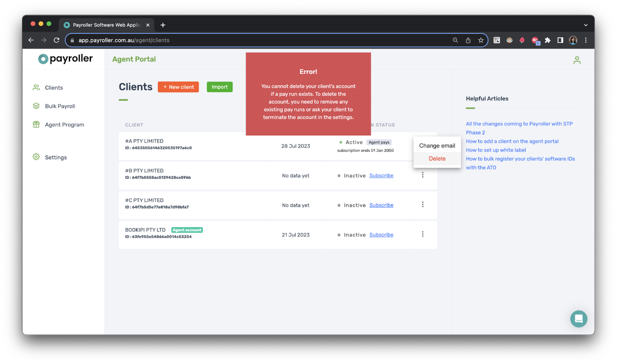This screenshot has height=364, width=617.
Task: Click the Payroller logo
Action: pos(65,59)
